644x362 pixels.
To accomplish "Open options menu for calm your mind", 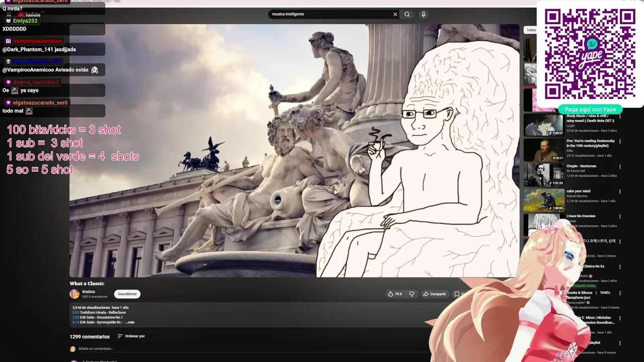I will (x=620, y=192).
